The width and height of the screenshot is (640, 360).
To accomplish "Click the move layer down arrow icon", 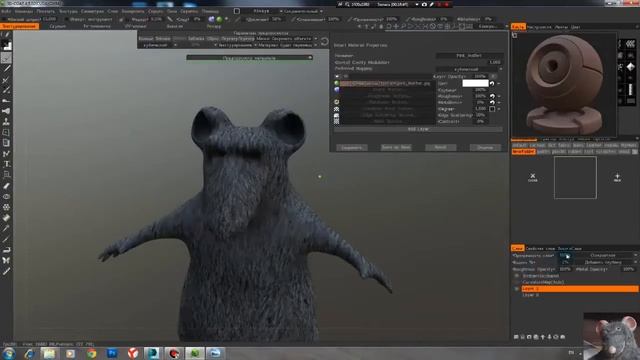I will click(549, 337).
